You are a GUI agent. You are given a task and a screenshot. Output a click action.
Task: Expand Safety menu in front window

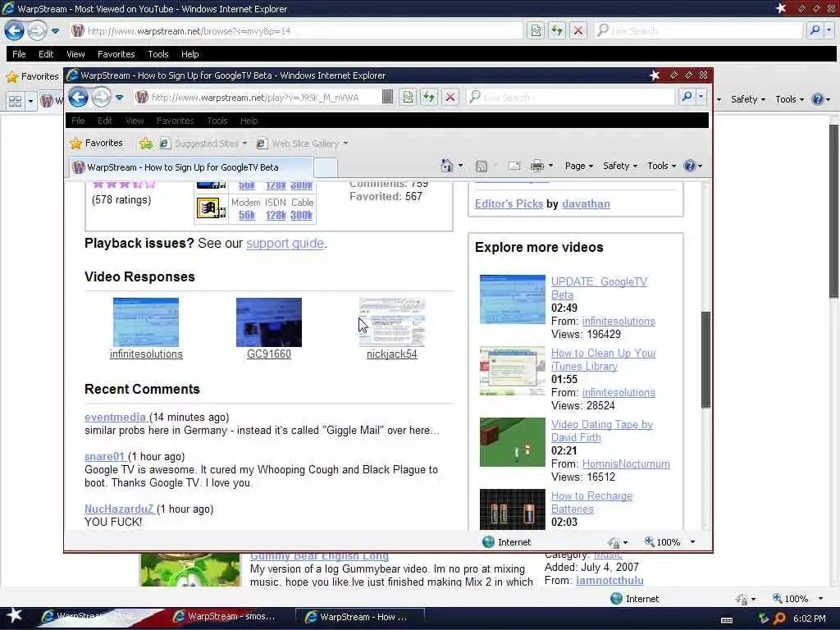[620, 166]
